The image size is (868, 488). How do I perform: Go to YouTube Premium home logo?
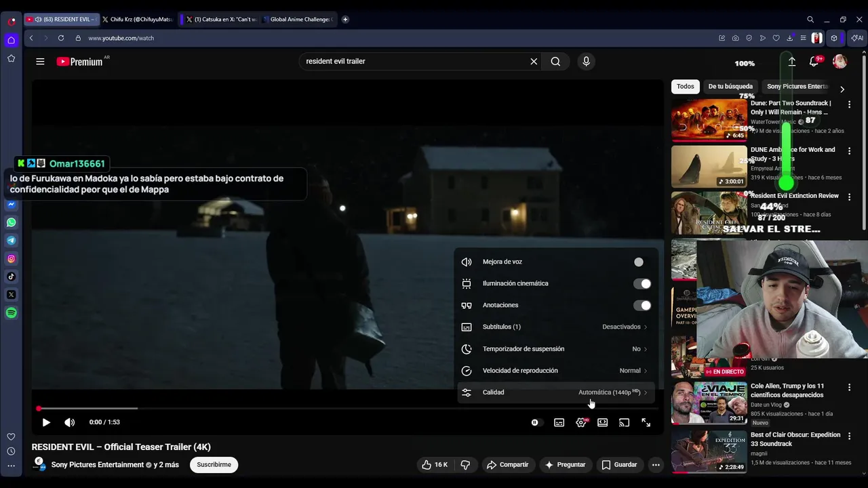pos(80,61)
